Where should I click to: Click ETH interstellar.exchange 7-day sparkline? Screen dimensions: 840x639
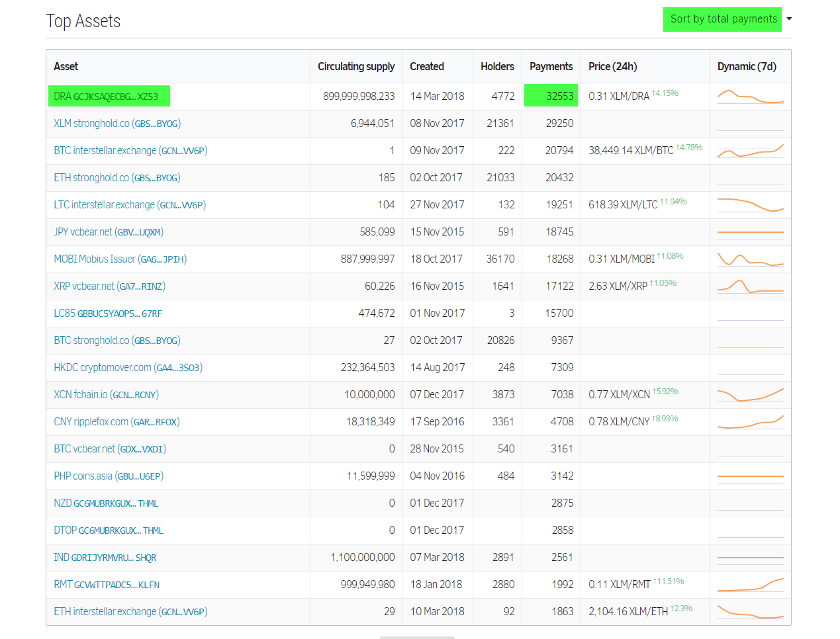[x=751, y=612]
